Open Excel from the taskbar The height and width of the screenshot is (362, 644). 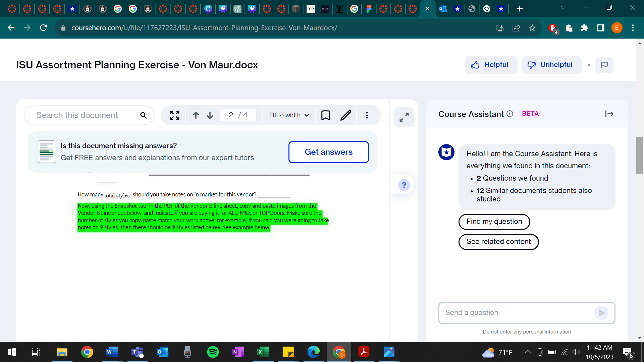click(263, 352)
